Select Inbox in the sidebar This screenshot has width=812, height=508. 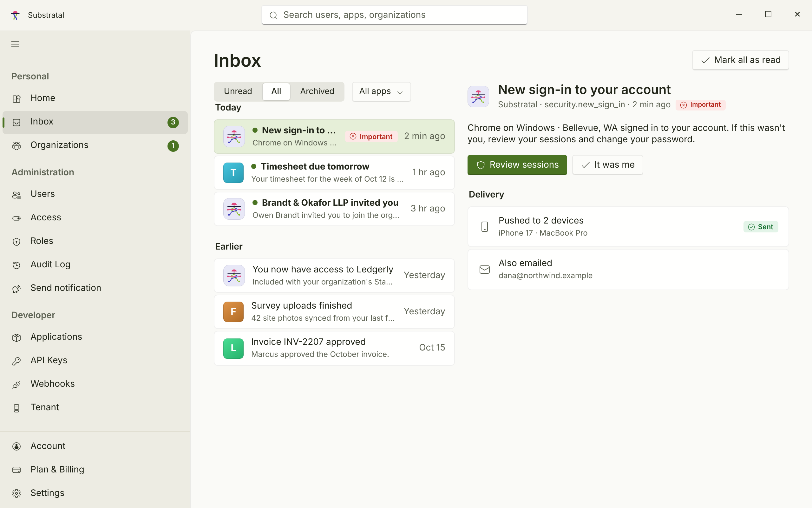[x=95, y=122]
